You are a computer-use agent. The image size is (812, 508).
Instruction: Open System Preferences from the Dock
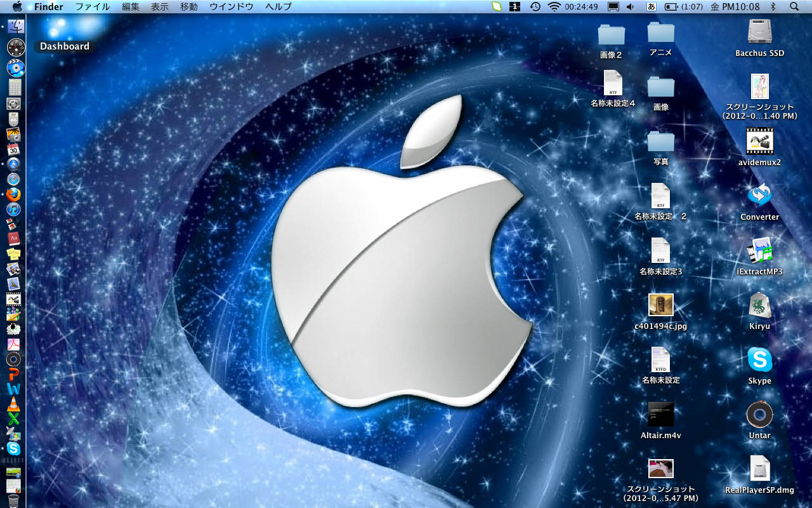(14, 103)
